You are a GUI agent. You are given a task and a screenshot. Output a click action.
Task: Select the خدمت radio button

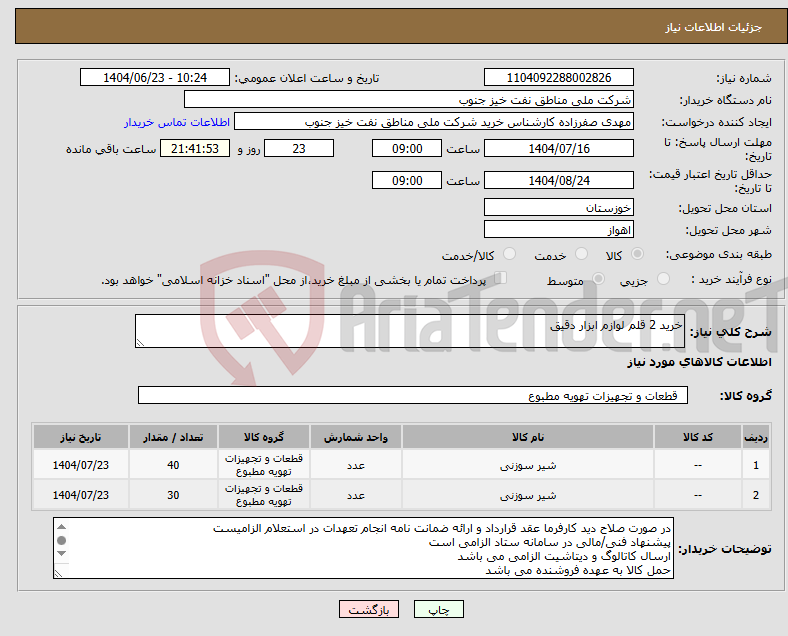point(581,254)
